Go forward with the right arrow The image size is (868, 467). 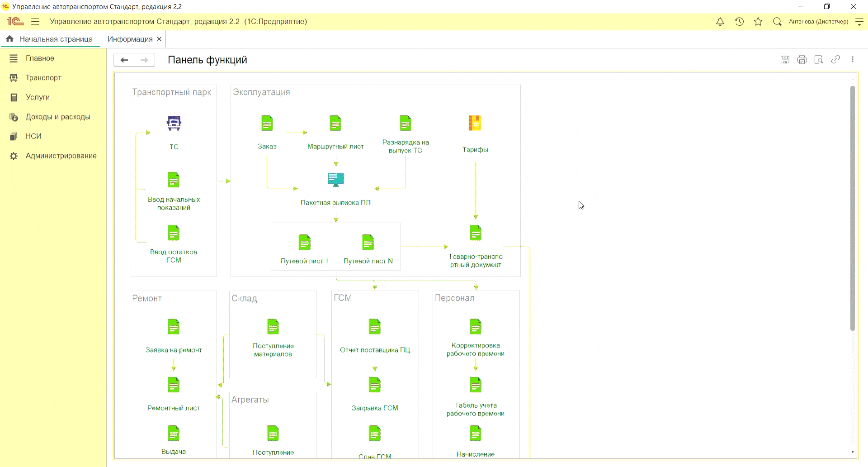[x=144, y=60]
